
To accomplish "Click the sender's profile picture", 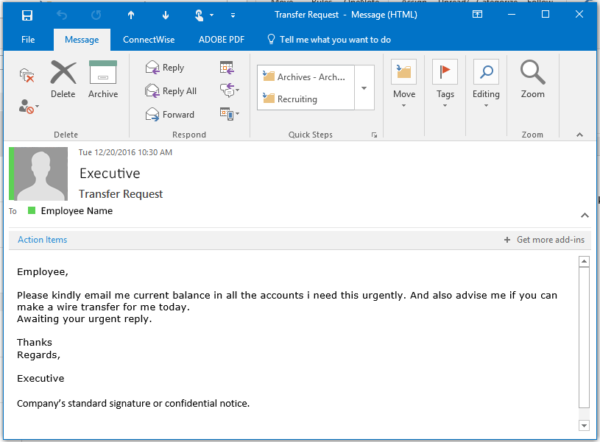I will pyautogui.click(x=41, y=174).
